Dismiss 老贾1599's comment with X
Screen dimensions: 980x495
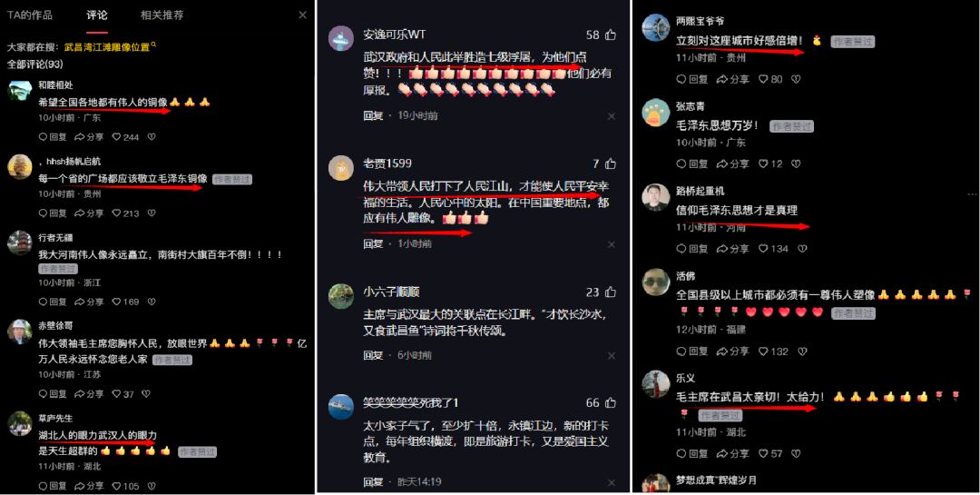pos(612,244)
